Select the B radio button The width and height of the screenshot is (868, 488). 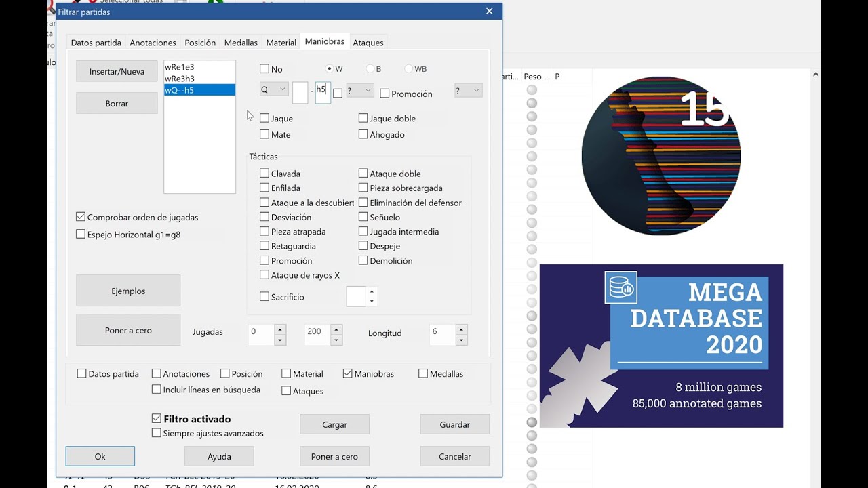coord(370,68)
